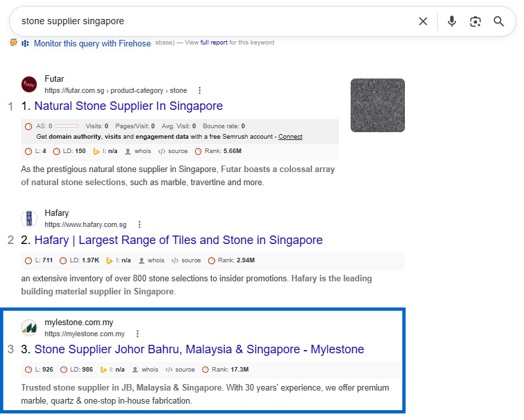Click whois for mylestone result

150,370
